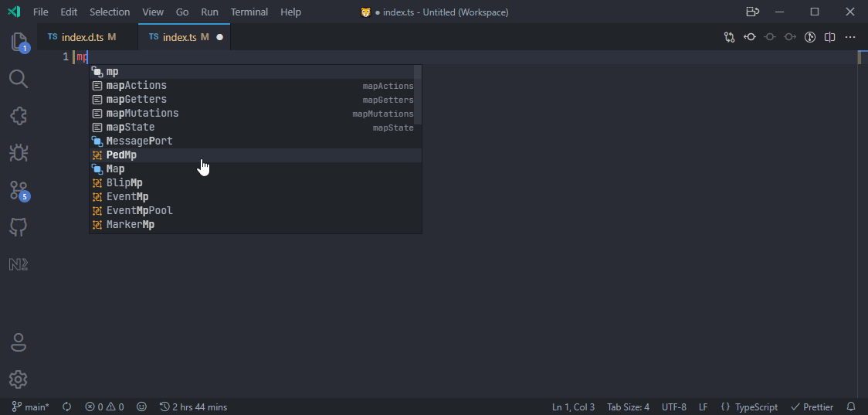Click the toggle file blame icon
The image size is (868, 415).
click(769, 37)
